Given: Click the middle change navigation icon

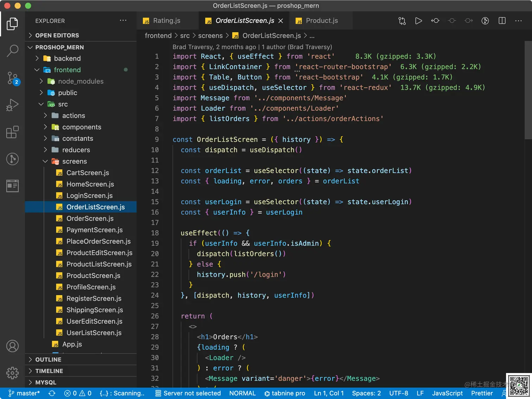Looking at the screenshot, I should pos(452,21).
